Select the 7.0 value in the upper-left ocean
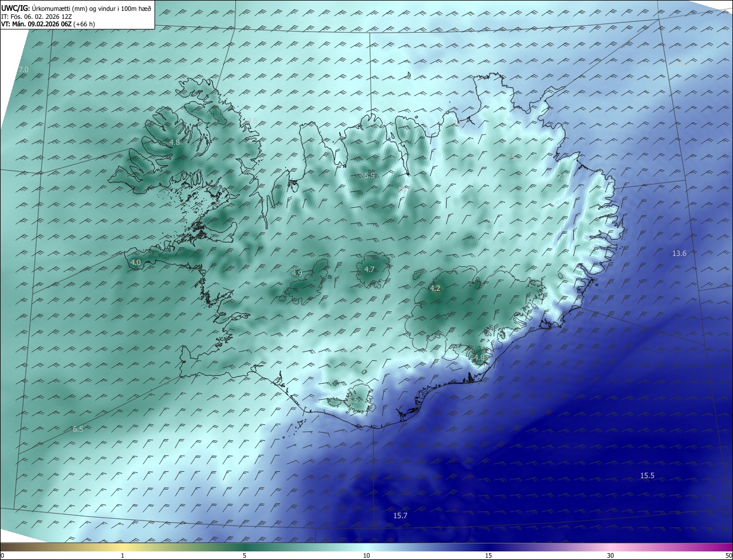The width and height of the screenshot is (733, 560). point(23,69)
